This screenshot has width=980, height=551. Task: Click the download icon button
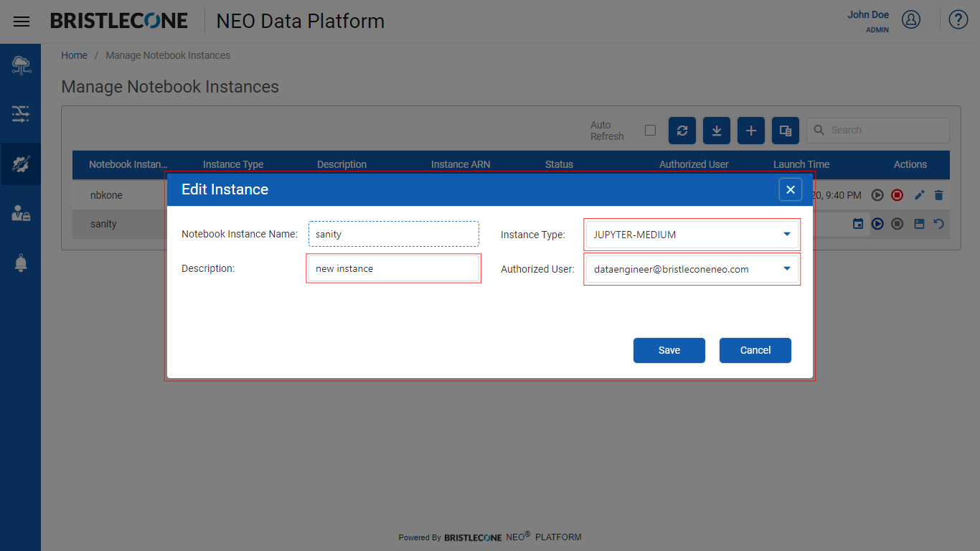[x=717, y=131]
